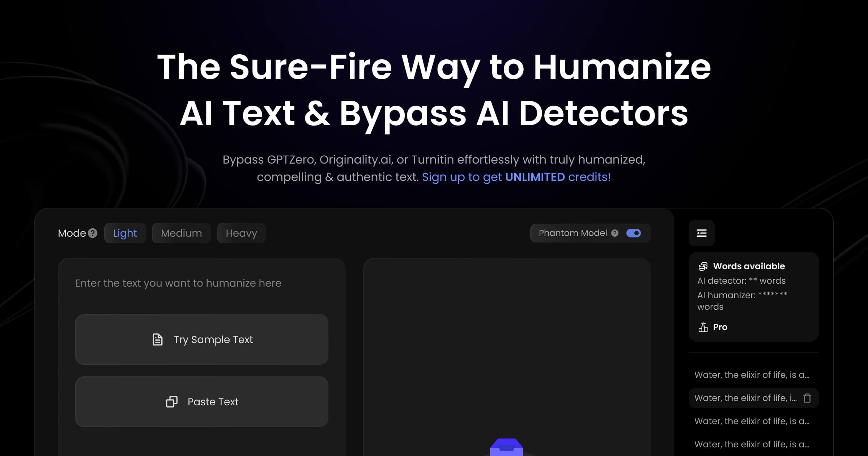
Task: Click the Paste Text button
Action: (201, 402)
